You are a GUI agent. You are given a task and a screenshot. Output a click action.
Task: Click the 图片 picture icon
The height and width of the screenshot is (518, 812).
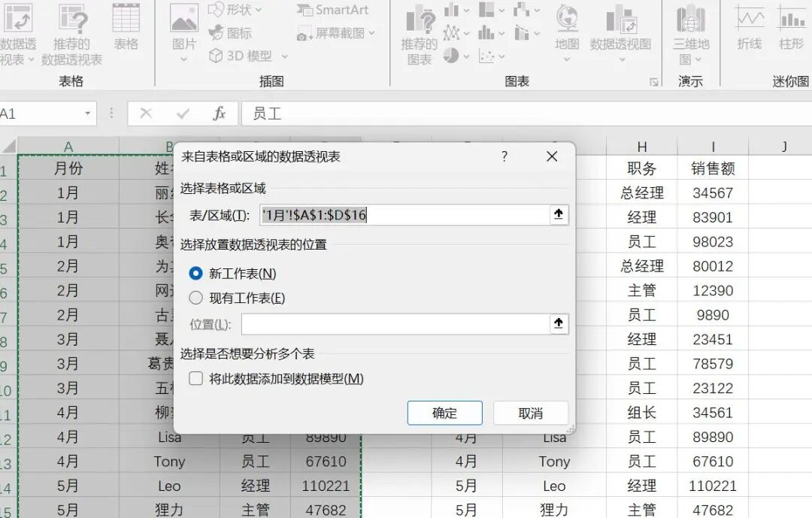coord(184,20)
